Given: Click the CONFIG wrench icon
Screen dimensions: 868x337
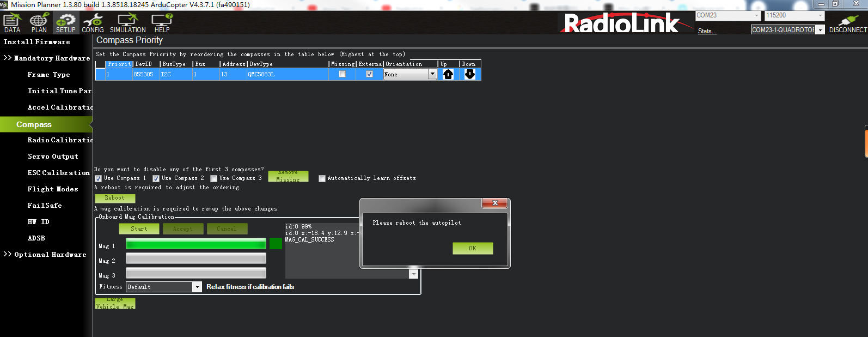Looking at the screenshot, I should coord(93,23).
